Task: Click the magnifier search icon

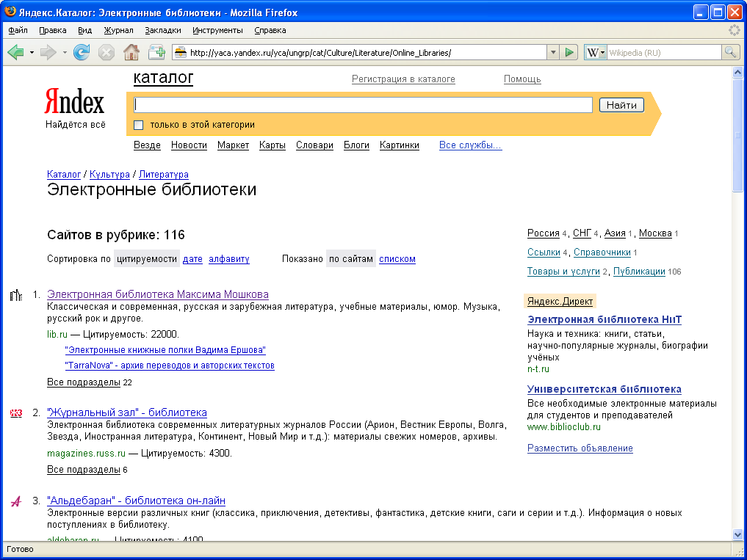Action: point(730,52)
